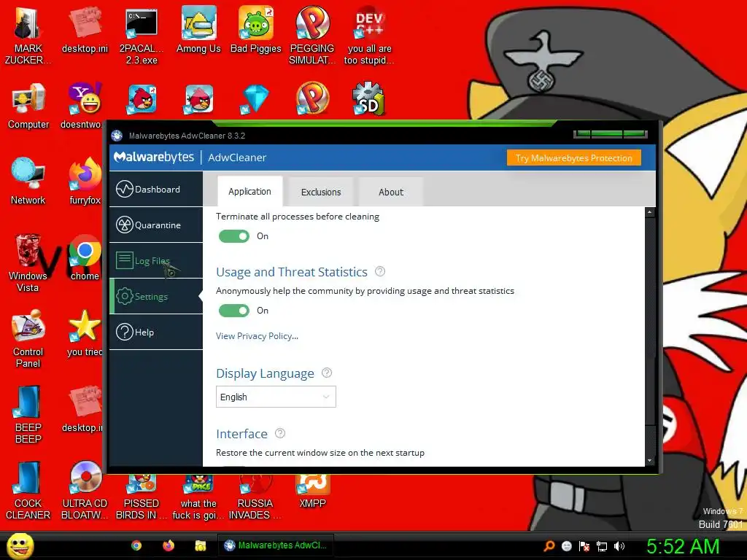Click Try Malwarebytes Protection button
The width and height of the screenshot is (747, 560).
tap(573, 158)
